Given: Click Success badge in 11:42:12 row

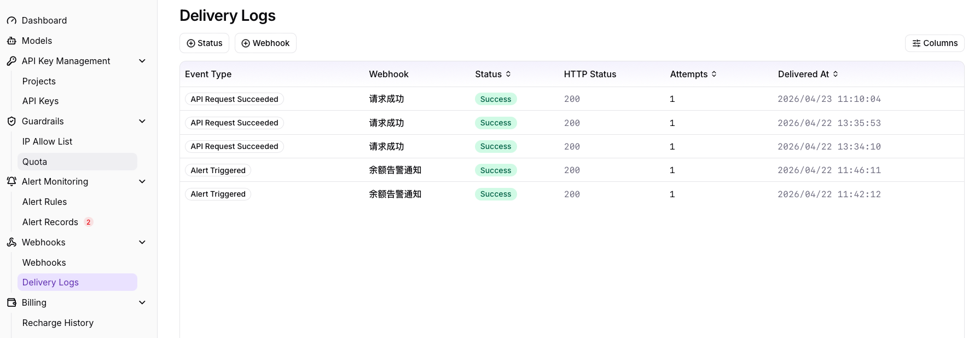Looking at the screenshot, I should coord(496,194).
